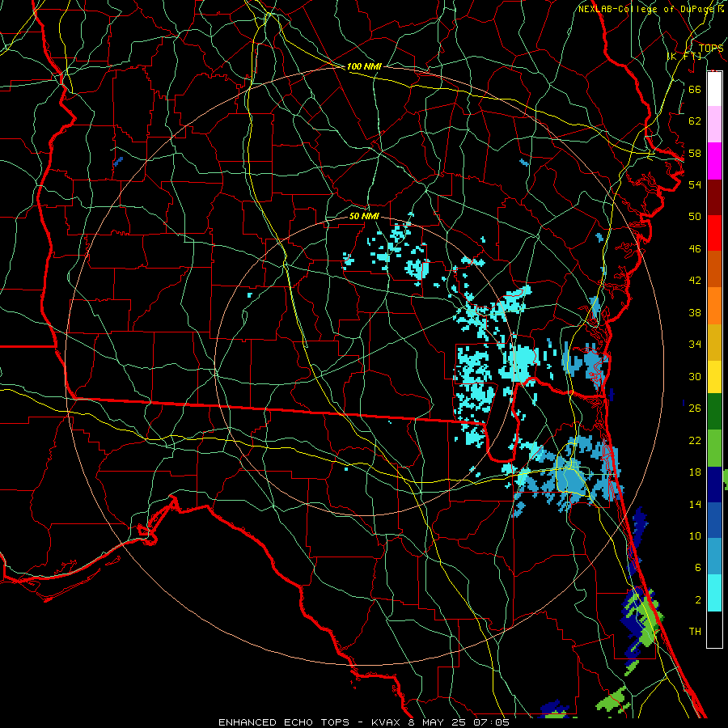The height and width of the screenshot is (728, 728).
Task: Click the 22 value on the scale
Action: click(x=695, y=440)
